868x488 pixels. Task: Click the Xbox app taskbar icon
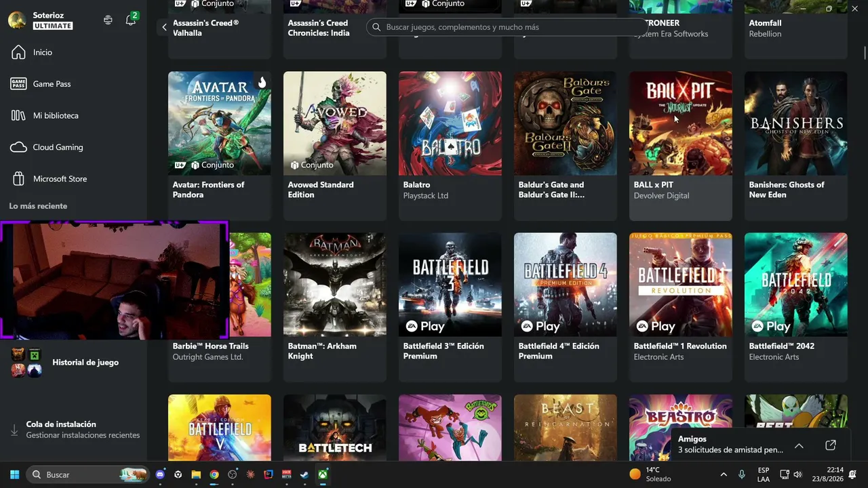click(323, 474)
